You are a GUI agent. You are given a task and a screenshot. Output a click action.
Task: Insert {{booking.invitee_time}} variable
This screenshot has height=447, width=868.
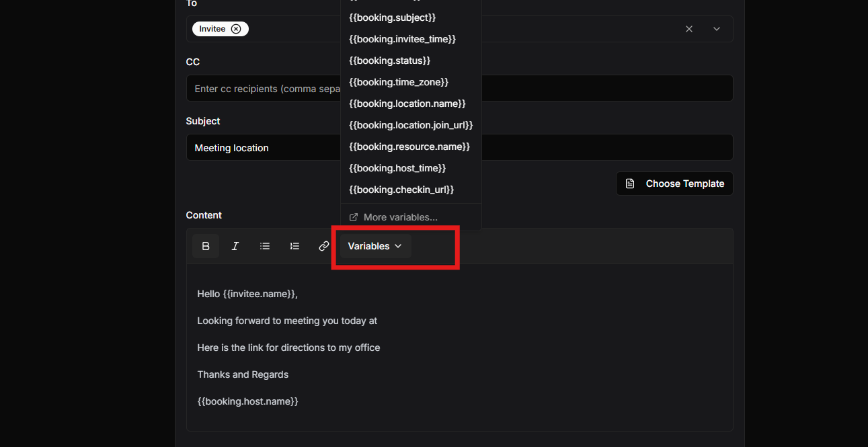402,39
